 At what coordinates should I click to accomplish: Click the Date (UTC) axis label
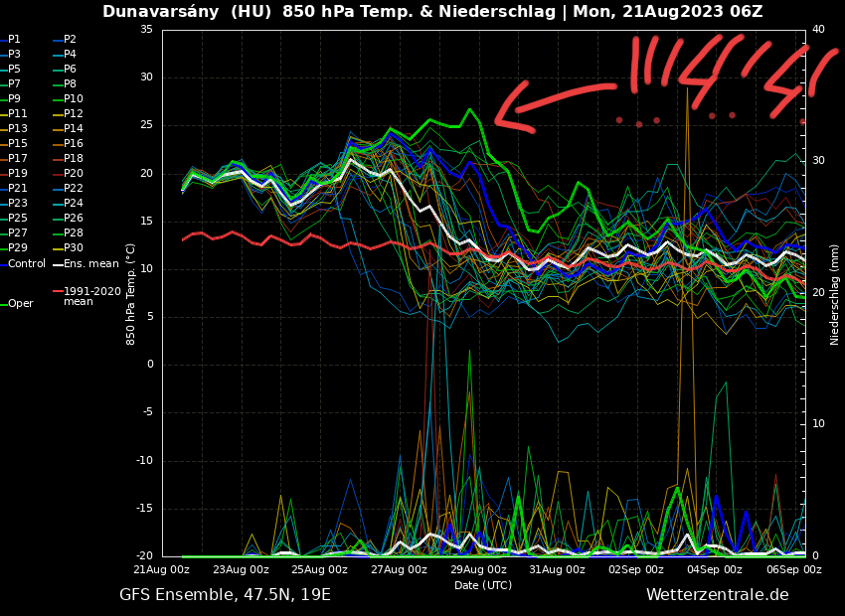(483, 585)
